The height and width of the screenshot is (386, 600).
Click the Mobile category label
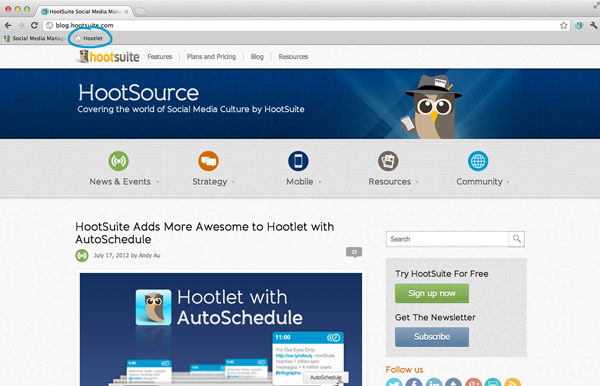[300, 182]
